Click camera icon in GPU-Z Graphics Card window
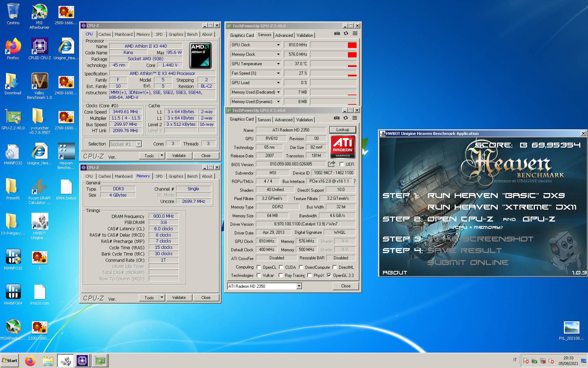Screen dimensions: 588x368 pos(336,118)
